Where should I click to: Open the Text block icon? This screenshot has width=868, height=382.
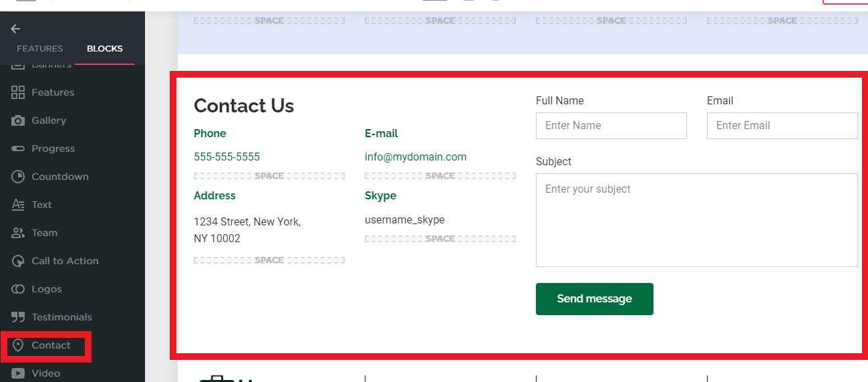tap(18, 205)
